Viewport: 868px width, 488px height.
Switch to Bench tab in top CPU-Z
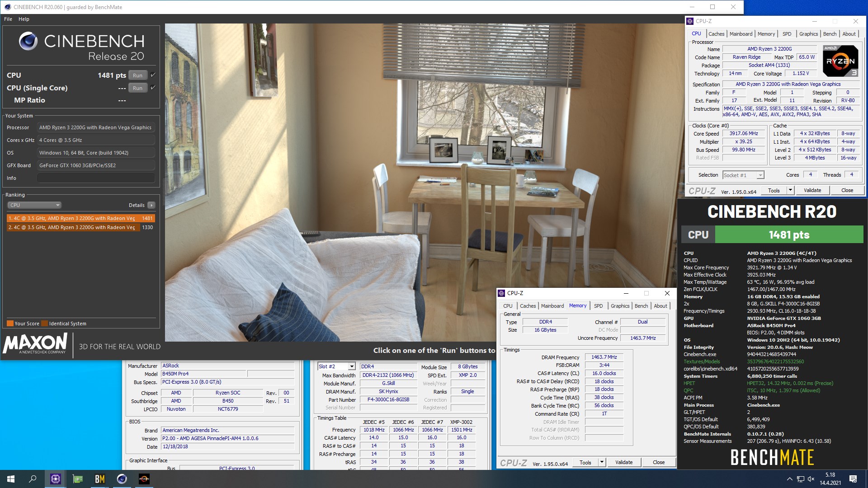(830, 34)
